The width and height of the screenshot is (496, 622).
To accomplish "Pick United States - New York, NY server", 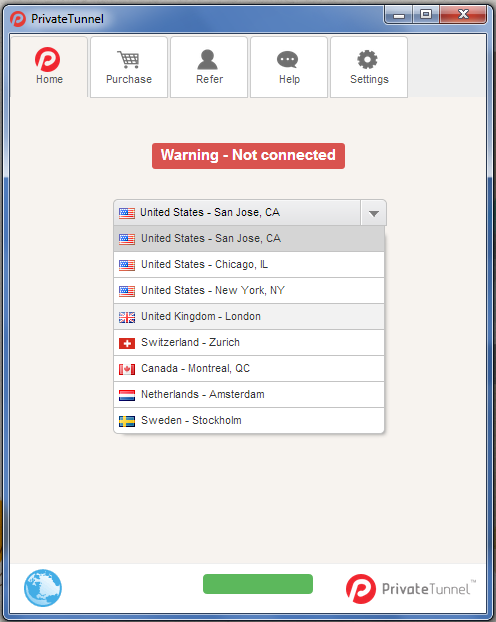I will pos(249,290).
